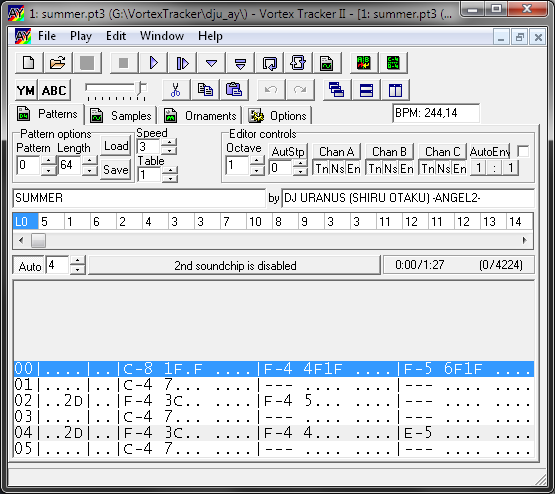Toggle the Chan A button
This screenshot has width=555, height=494.
point(336,152)
